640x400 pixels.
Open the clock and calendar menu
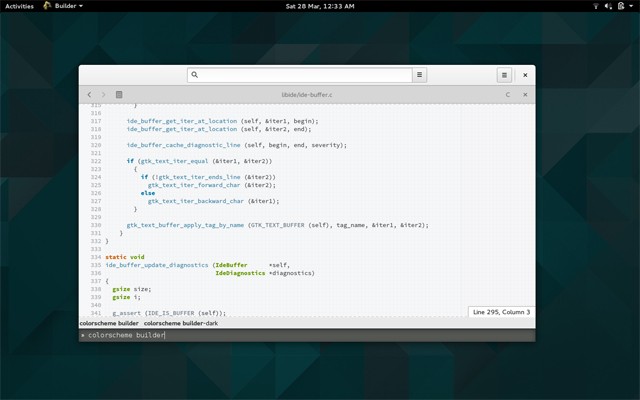click(320, 6)
